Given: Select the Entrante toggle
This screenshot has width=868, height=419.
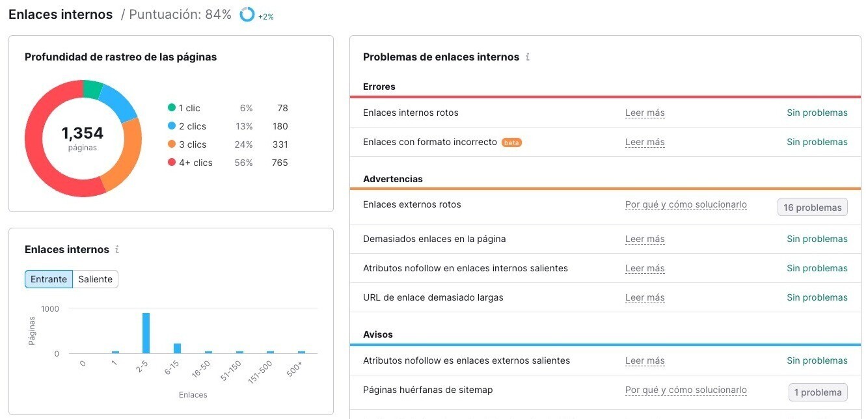Looking at the screenshot, I should (49, 279).
